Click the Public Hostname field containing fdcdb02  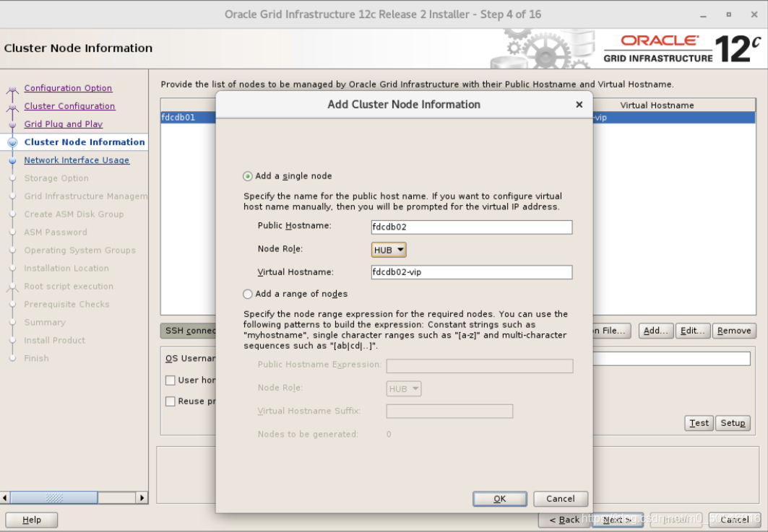click(x=472, y=227)
